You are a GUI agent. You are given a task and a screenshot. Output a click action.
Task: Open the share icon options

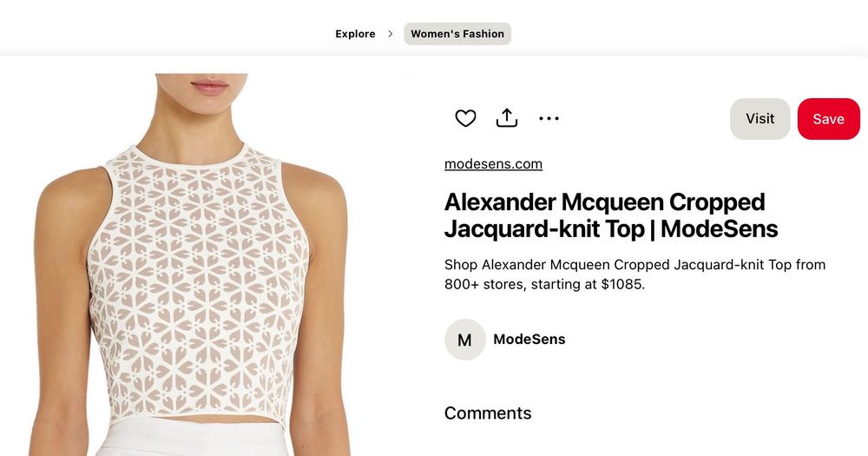pyautogui.click(x=507, y=118)
